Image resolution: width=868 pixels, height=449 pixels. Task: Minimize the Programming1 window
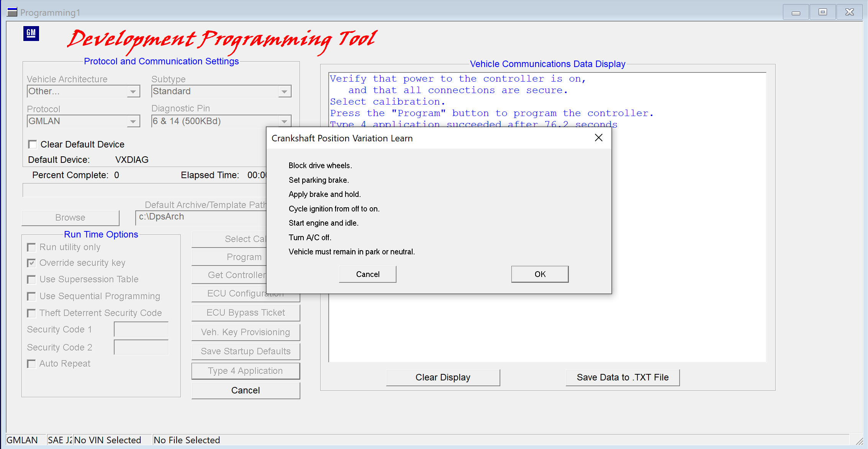click(796, 12)
